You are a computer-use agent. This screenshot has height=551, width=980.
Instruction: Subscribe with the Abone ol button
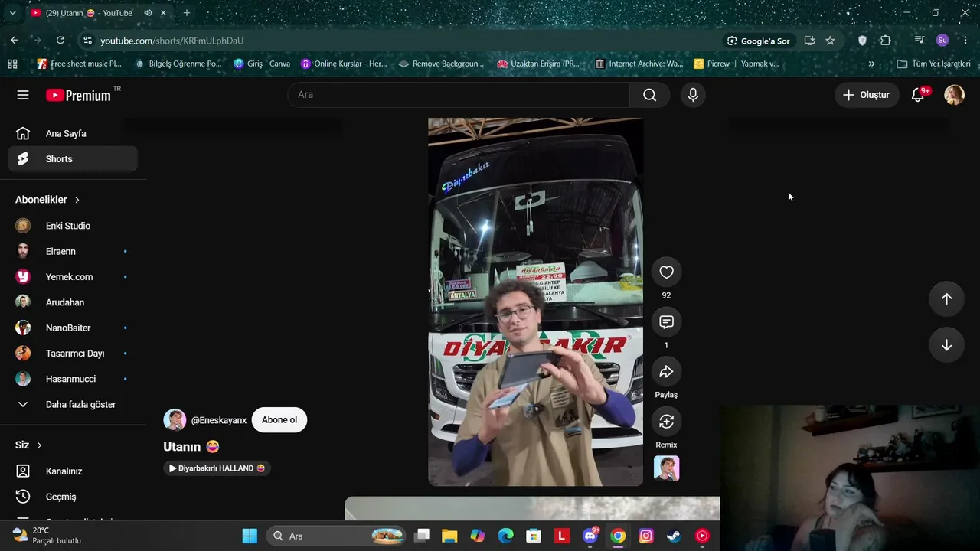279,420
